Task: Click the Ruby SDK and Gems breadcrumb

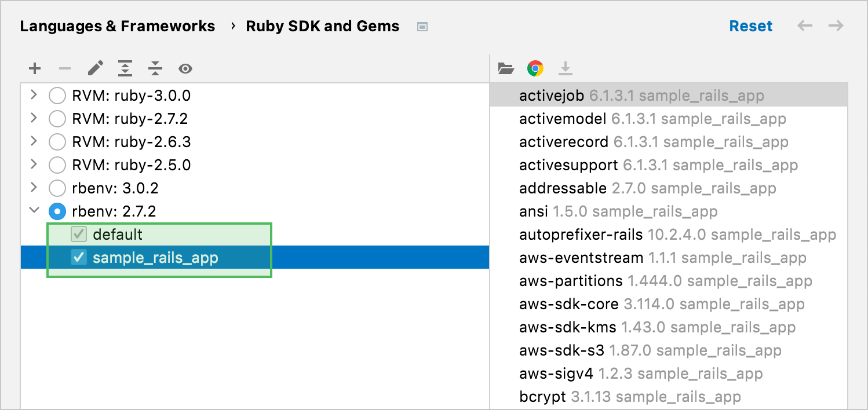Action: 323,25
